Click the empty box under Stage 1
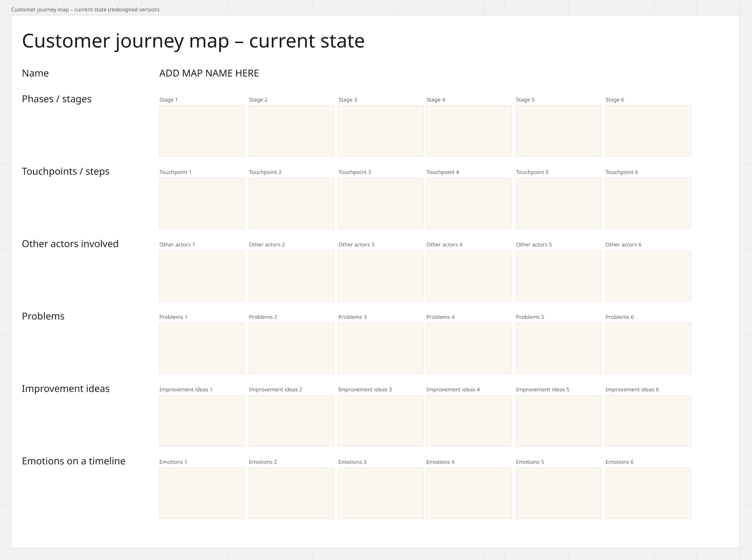752x560 pixels. [202, 131]
